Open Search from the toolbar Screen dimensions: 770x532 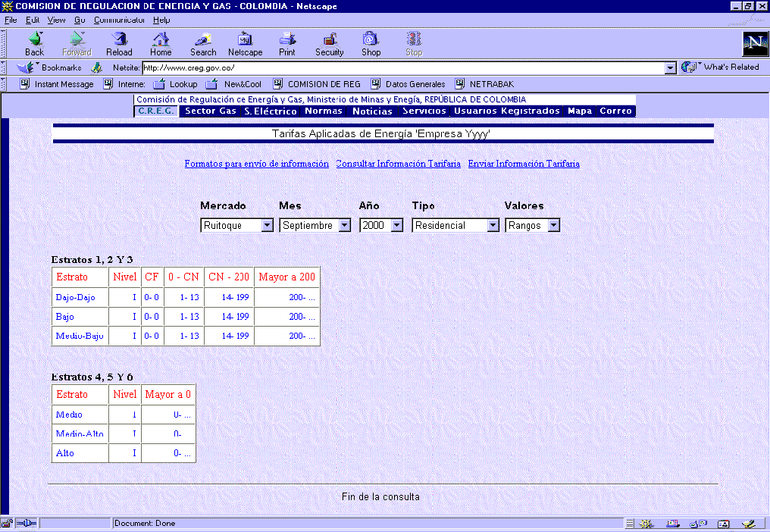(203, 43)
